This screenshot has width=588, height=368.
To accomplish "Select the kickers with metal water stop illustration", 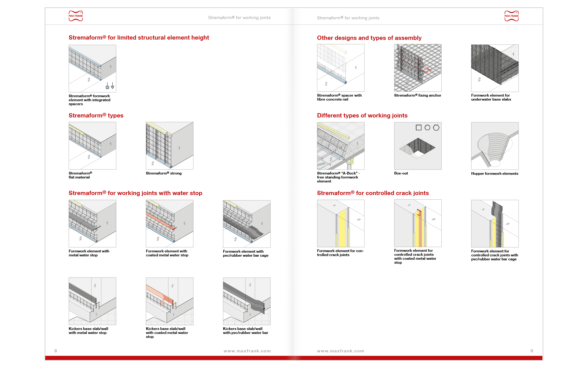I will click(x=92, y=301).
